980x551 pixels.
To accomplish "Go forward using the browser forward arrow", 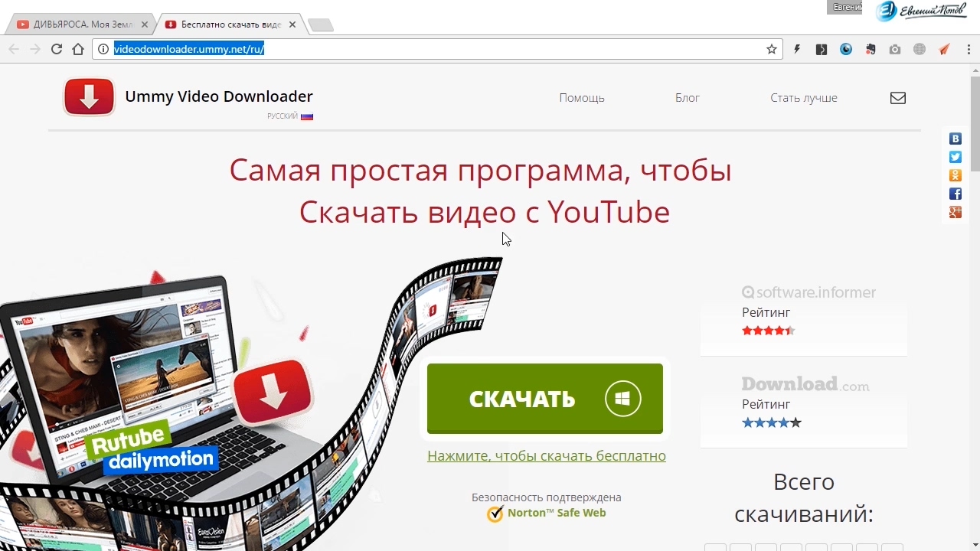I will (35, 49).
